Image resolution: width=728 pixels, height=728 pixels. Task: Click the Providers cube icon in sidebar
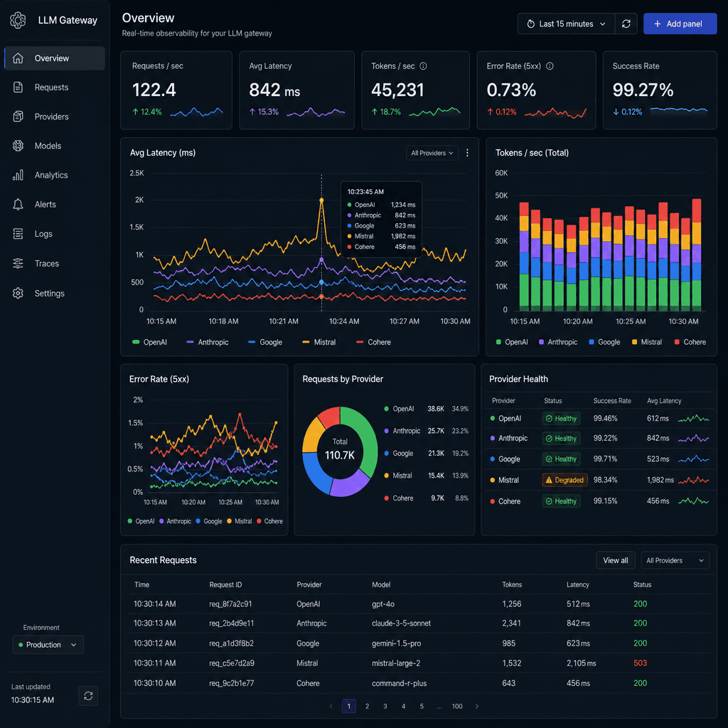coord(18,117)
